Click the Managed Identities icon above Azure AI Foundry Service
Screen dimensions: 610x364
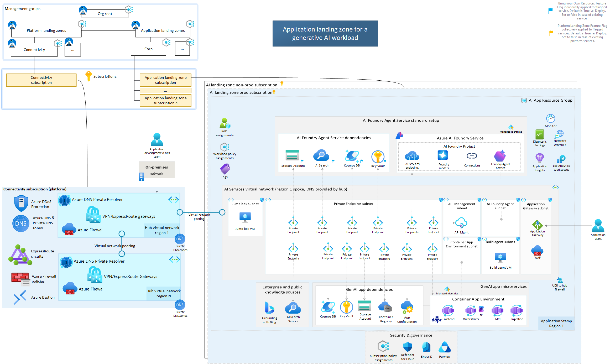click(x=510, y=127)
